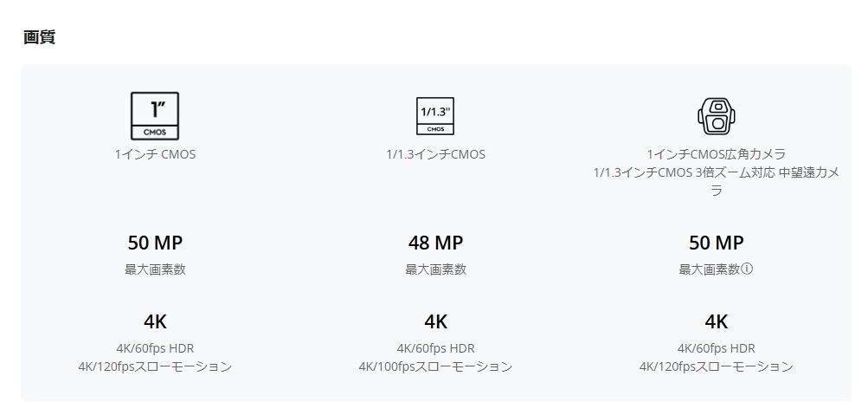Open the info icon beside 最大画素数
The image size is (868, 415).
747,269
